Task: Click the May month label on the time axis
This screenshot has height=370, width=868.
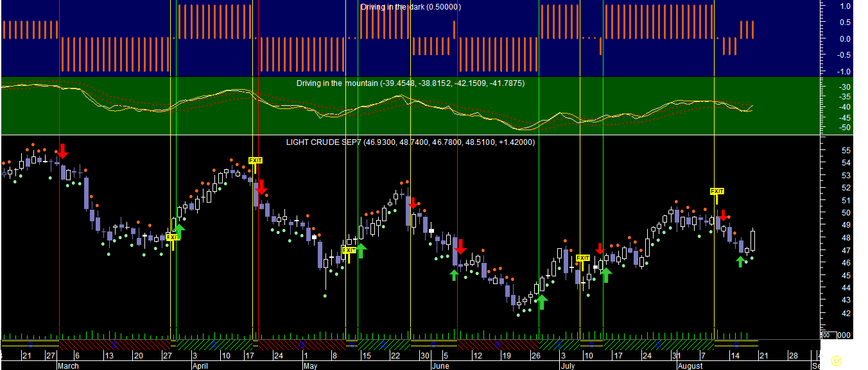Action: tap(310, 366)
